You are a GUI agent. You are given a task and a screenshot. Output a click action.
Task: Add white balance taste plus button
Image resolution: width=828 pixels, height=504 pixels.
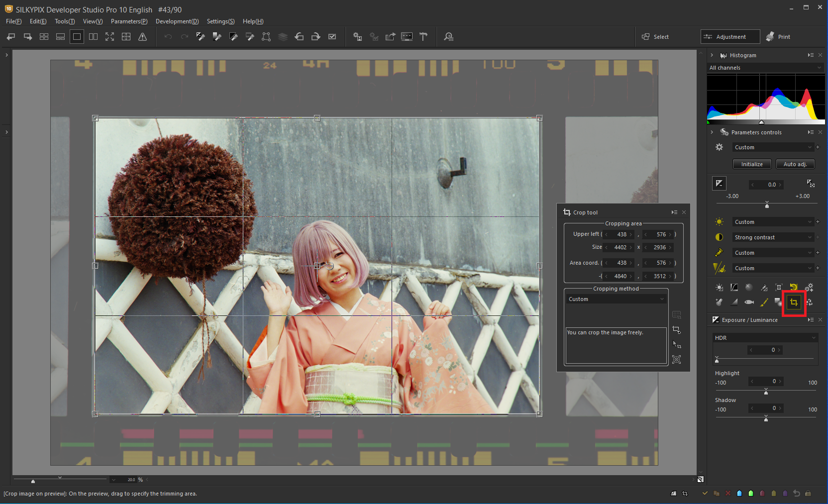tap(818, 222)
